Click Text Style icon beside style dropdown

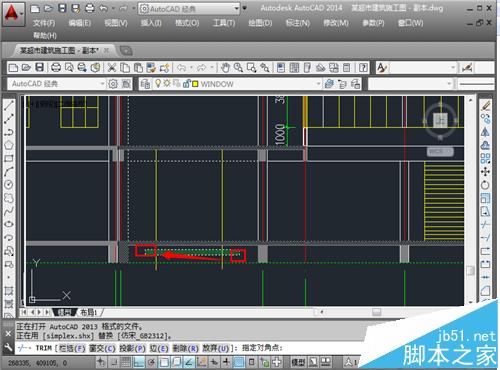(382, 68)
